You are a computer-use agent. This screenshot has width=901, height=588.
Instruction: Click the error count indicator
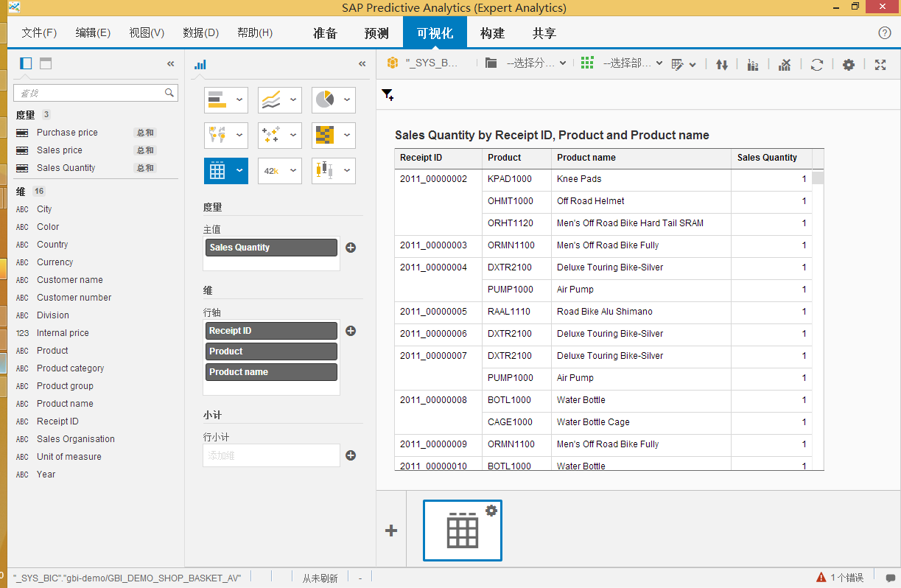pos(839,578)
